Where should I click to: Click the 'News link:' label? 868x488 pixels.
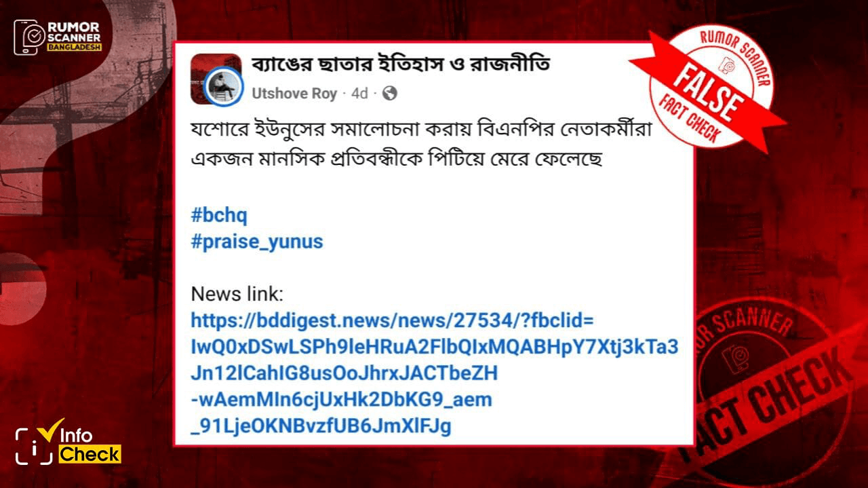click(x=237, y=294)
